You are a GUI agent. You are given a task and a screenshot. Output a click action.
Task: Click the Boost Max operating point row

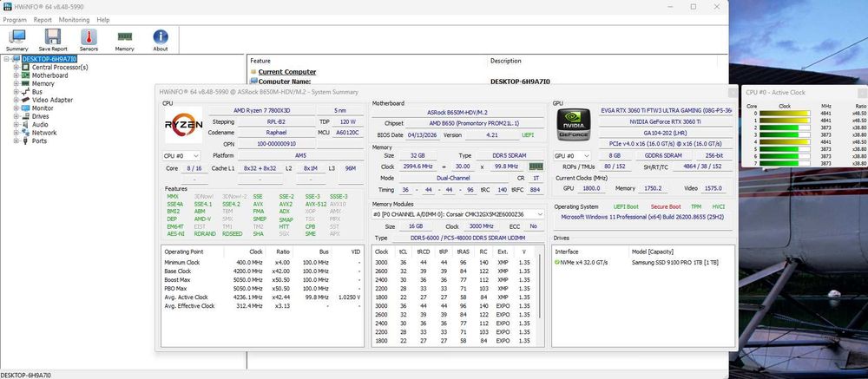pyautogui.click(x=262, y=280)
